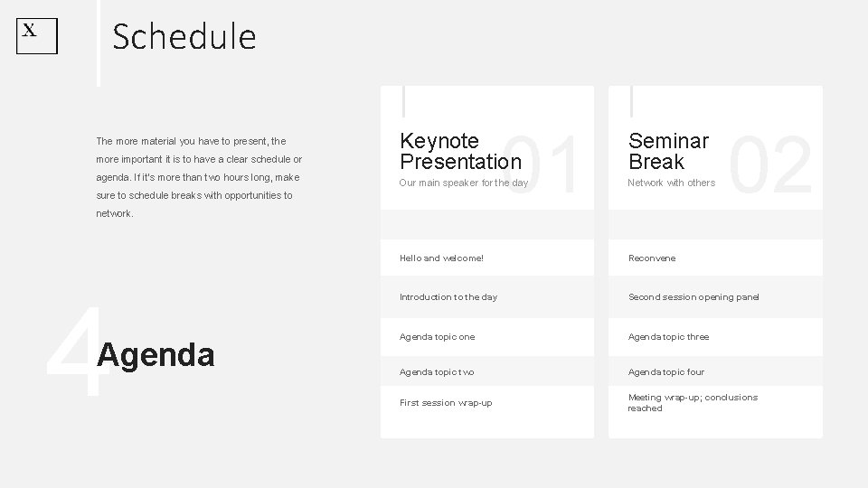Click the Seminar Break heading
The height and width of the screenshot is (488, 868).
668,151
